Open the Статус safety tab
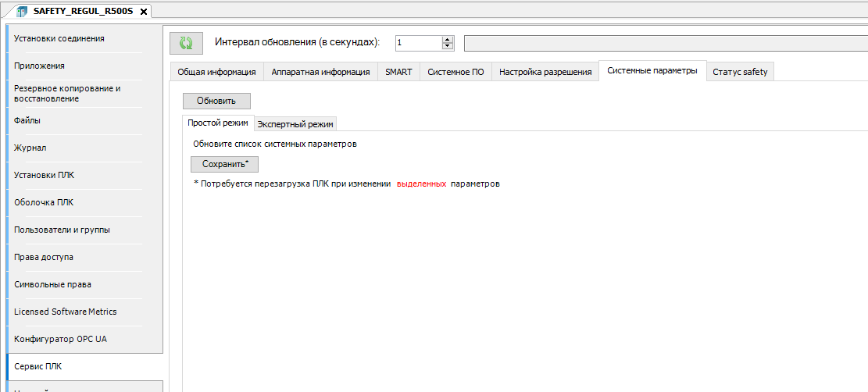The image size is (868, 392). pyautogui.click(x=740, y=72)
